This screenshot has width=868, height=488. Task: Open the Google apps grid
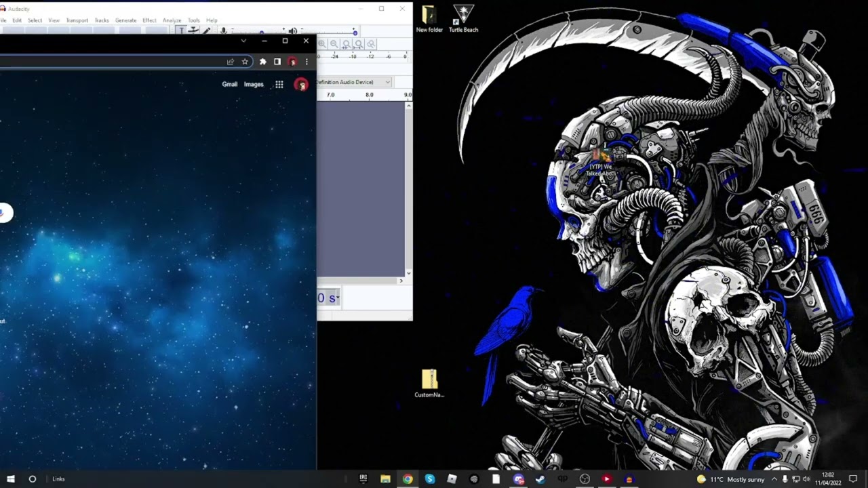[279, 85]
